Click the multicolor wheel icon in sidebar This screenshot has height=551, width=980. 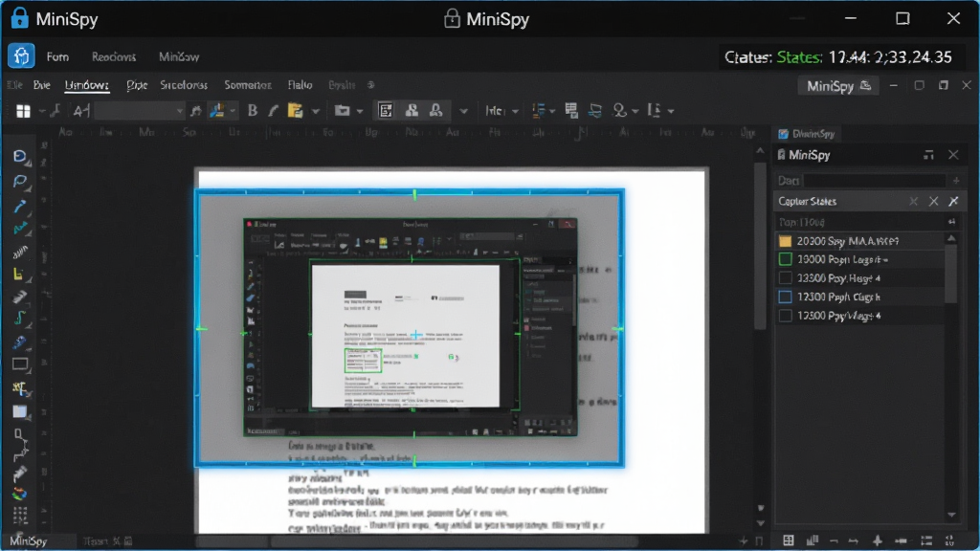pyautogui.click(x=20, y=495)
